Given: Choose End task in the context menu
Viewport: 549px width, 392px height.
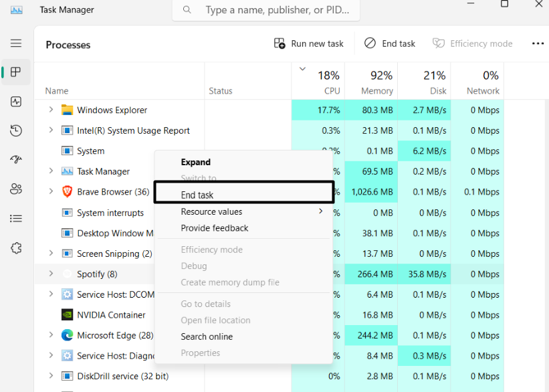Looking at the screenshot, I should (x=197, y=195).
